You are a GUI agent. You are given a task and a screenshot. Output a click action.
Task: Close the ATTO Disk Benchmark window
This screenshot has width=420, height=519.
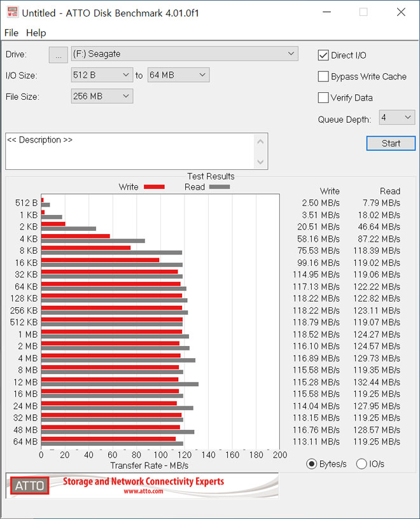tap(401, 12)
